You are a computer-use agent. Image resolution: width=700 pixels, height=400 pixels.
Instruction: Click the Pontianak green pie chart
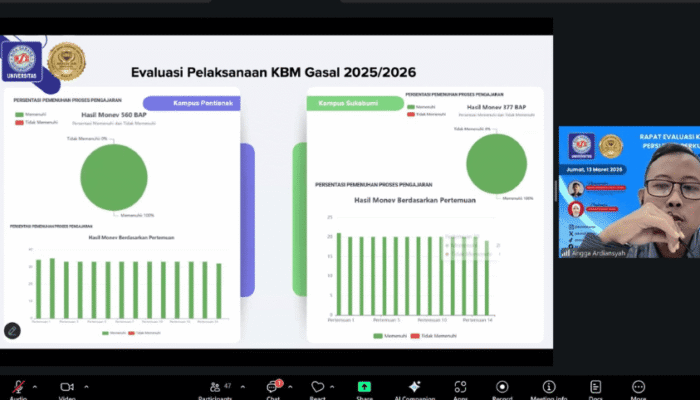114,177
